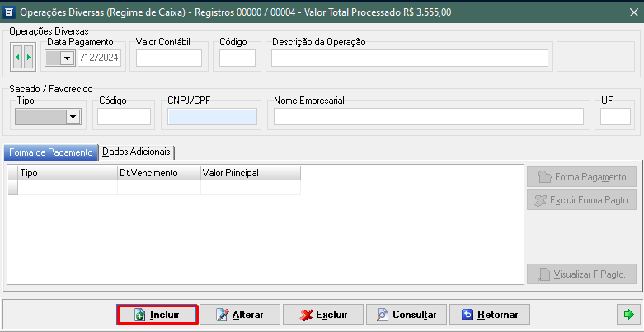Click the Forma Pagamento side button
Screen dimensions: 644x332
pos(581,177)
